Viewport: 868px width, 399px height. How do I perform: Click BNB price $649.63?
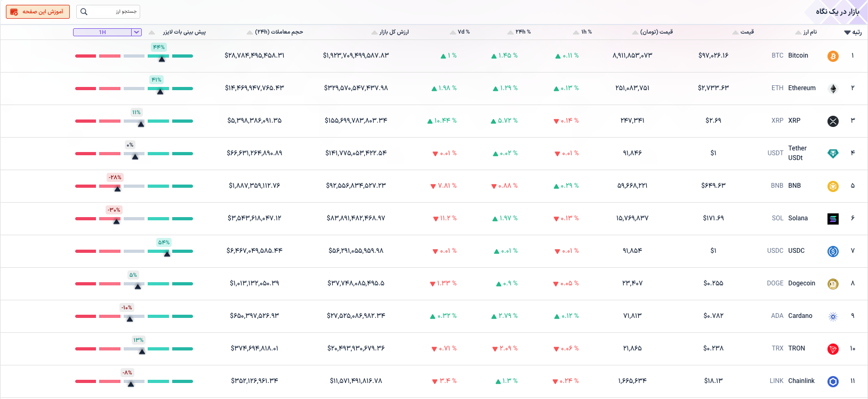713,186
